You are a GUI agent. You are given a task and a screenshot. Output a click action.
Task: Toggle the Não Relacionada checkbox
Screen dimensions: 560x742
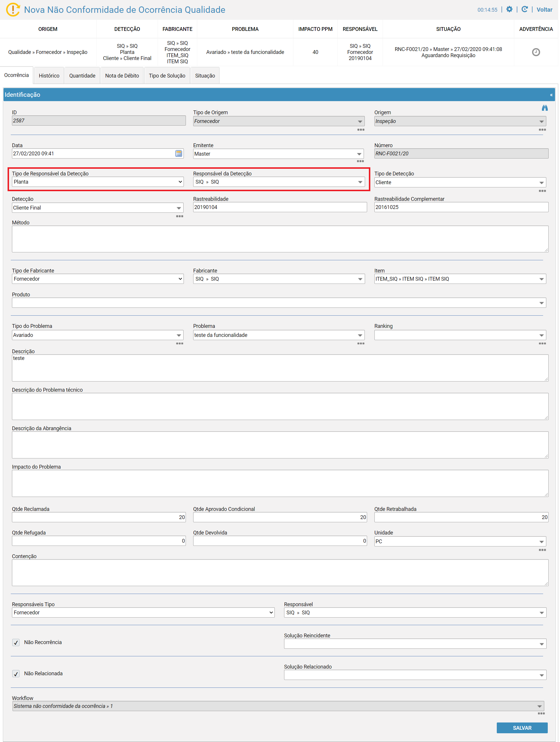pos(16,674)
